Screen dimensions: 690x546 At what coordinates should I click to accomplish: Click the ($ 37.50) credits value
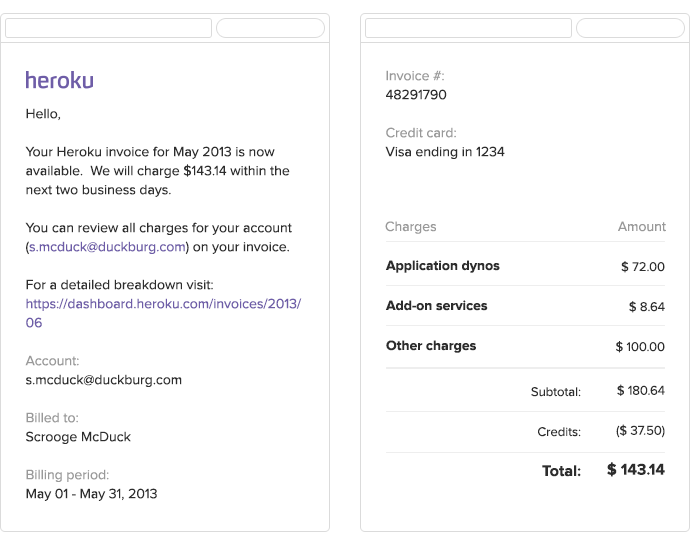tap(640, 431)
